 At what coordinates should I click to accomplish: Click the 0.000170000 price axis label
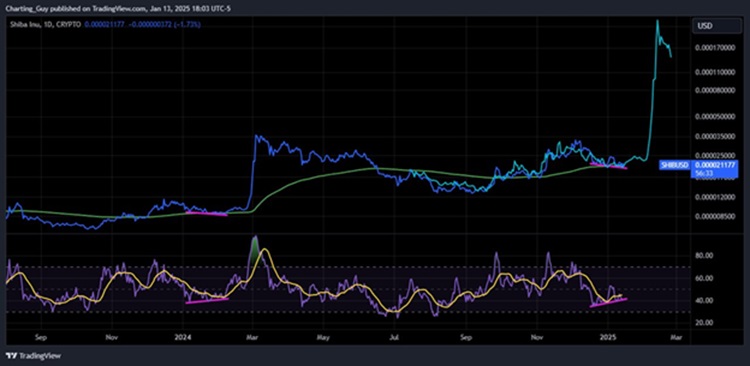click(x=714, y=48)
